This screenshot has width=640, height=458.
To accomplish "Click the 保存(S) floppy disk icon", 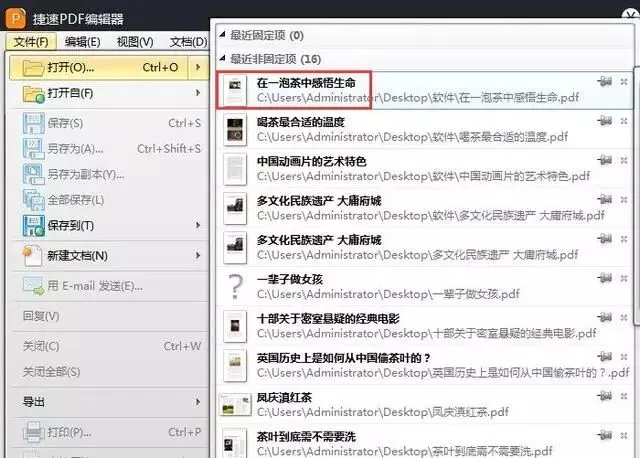I will pyautogui.click(x=33, y=123).
